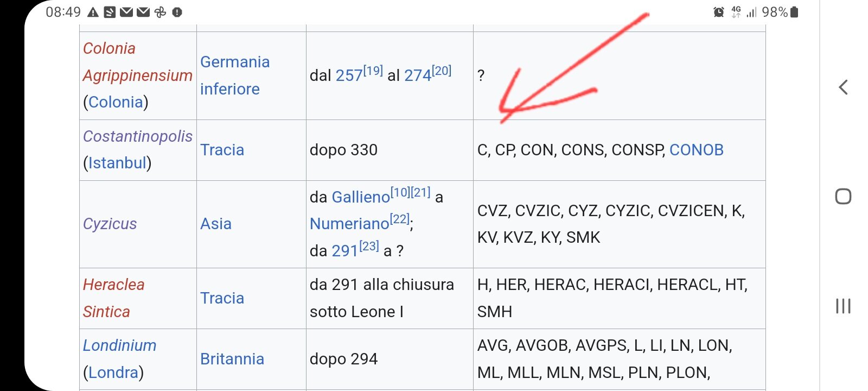Open the Londinium article link
Viewport: 868px width, 391px height.
(119, 345)
